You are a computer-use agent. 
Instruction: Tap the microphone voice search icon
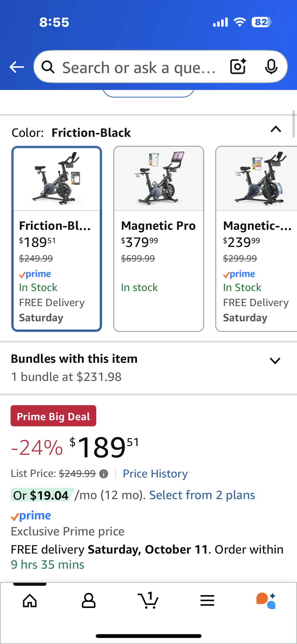click(x=271, y=67)
